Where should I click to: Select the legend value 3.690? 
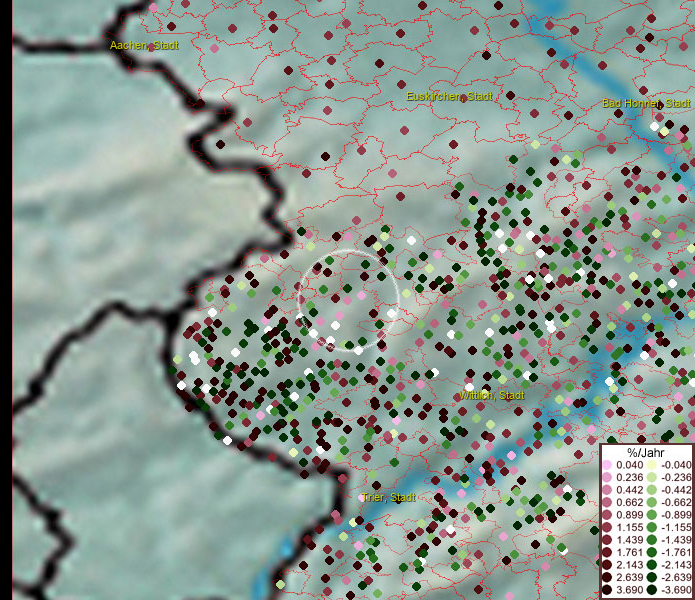coord(629,590)
